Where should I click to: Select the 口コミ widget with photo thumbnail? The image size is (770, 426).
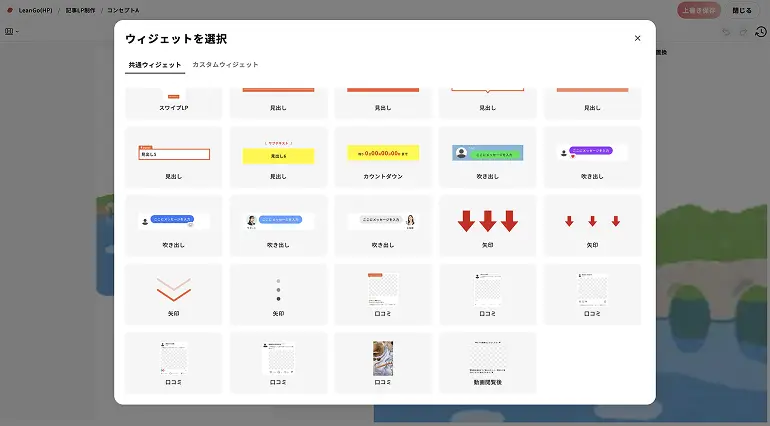click(x=383, y=363)
